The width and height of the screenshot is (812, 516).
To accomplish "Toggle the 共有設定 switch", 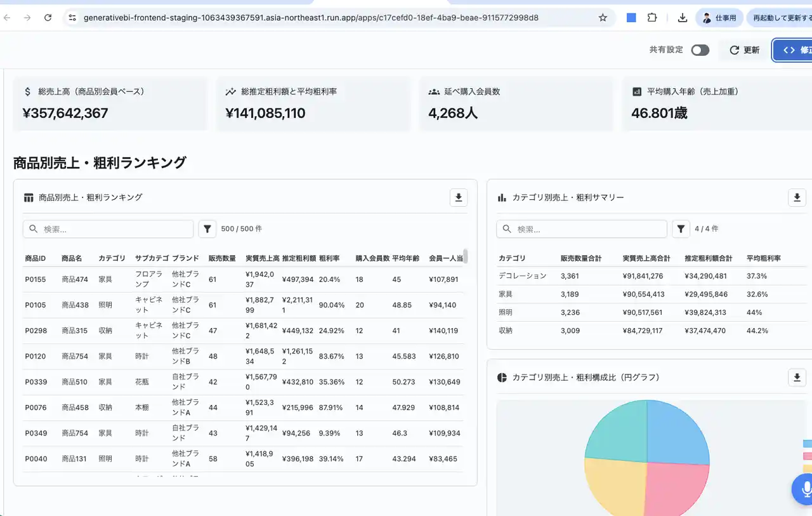I will point(700,50).
